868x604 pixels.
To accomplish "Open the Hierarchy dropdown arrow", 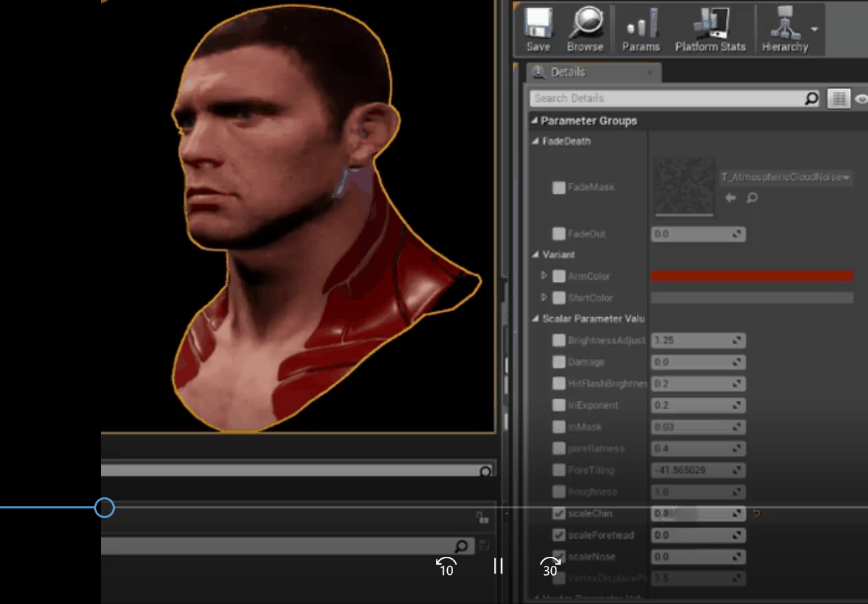I will click(x=815, y=29).
